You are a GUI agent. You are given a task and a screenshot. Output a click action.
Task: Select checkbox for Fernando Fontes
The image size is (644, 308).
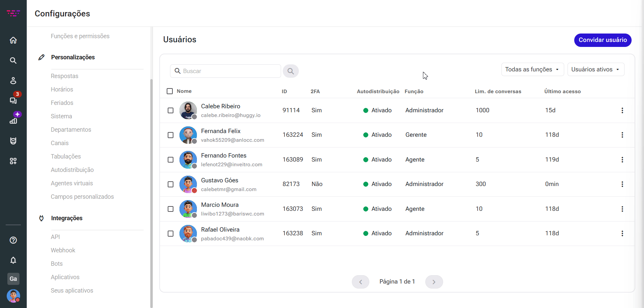click(170, 160)
